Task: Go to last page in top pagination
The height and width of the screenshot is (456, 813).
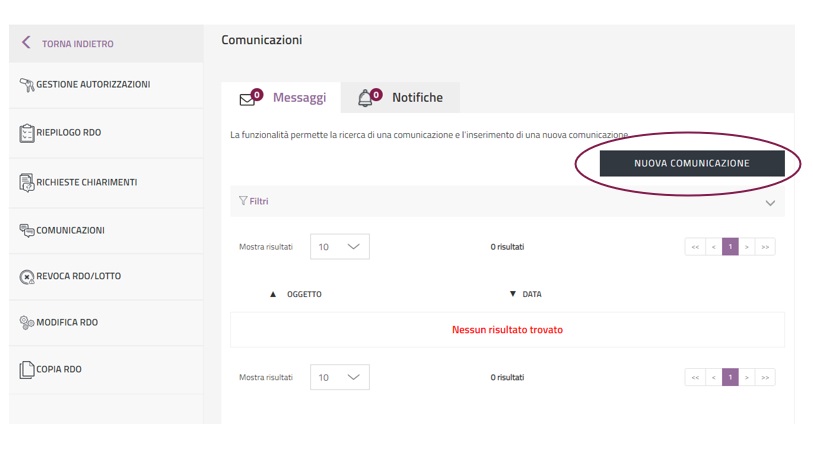Action: pyautogui.click(x=766, y=247)
